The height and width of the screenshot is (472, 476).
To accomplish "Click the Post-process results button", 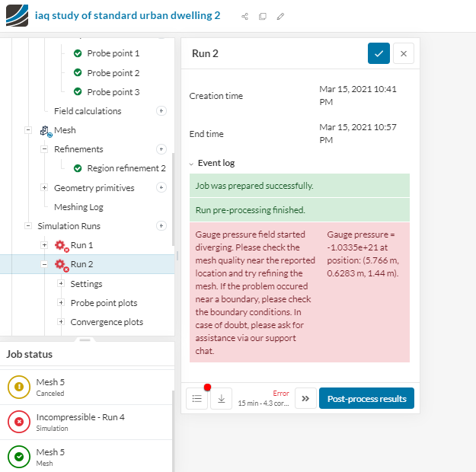I will click(x=366, y=399).
